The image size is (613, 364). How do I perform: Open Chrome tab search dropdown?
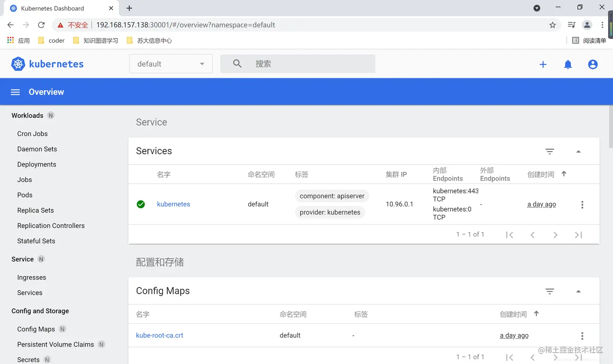pos(537,8)
